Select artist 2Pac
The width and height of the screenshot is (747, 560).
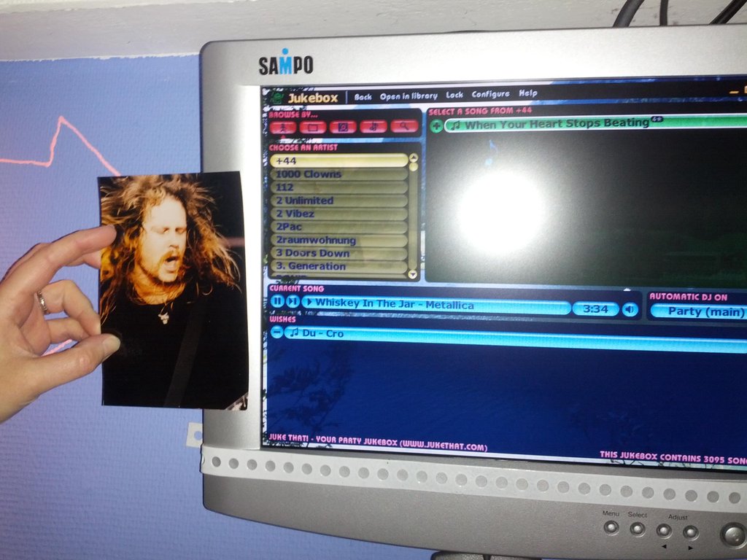339,227
